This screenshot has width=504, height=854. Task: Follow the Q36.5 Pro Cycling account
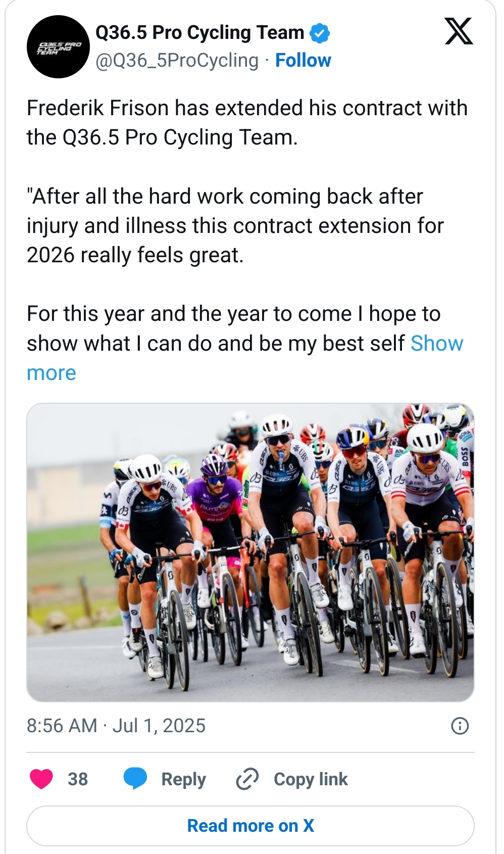(303, 61)
